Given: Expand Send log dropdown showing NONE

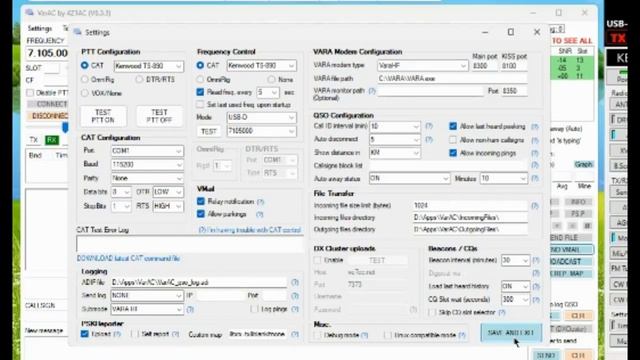Looking at the screenshot, I should tap(147, 296).
